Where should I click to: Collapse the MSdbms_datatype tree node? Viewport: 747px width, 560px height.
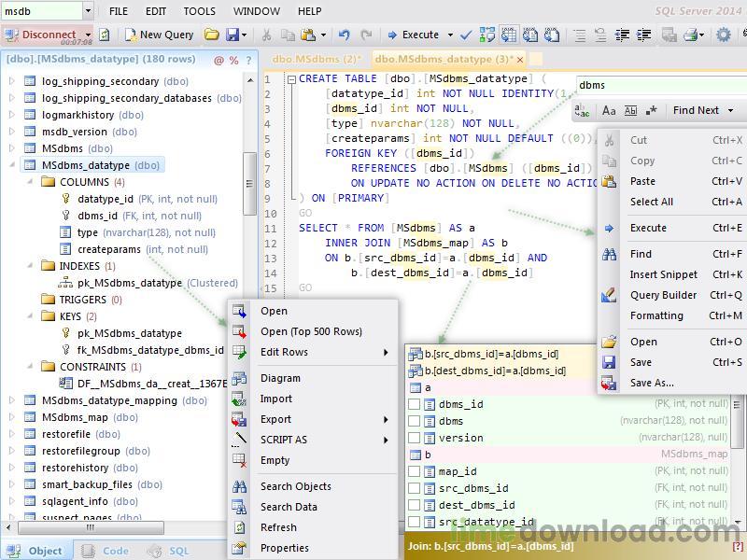[x=12, y=165]
